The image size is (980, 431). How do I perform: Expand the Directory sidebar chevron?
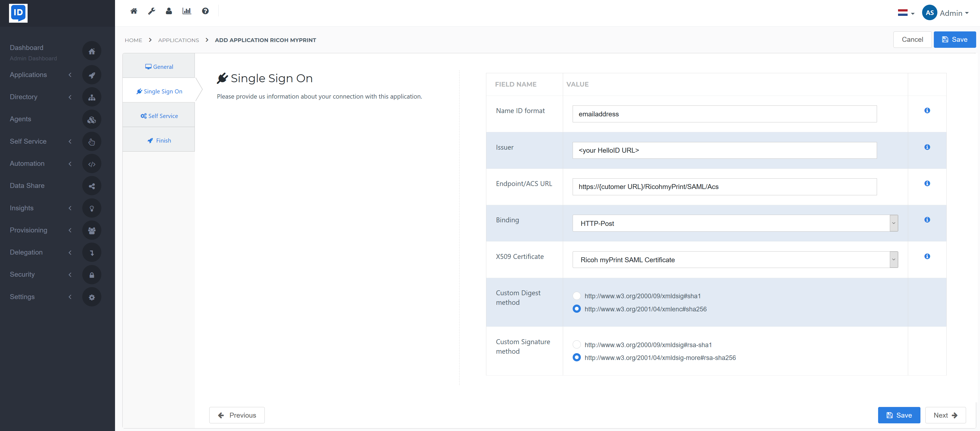point(70,97)
